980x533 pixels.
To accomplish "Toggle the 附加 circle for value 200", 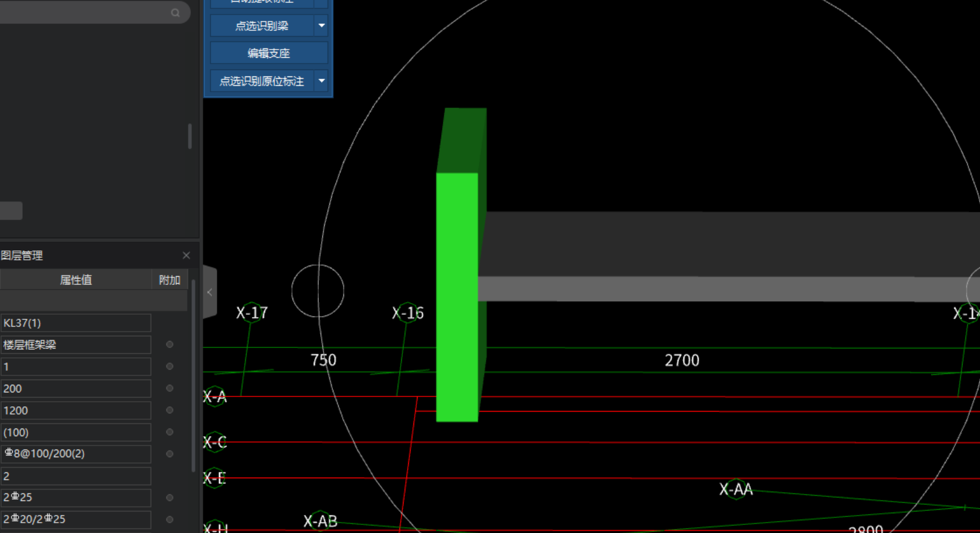I will click(x=170, y=388).
